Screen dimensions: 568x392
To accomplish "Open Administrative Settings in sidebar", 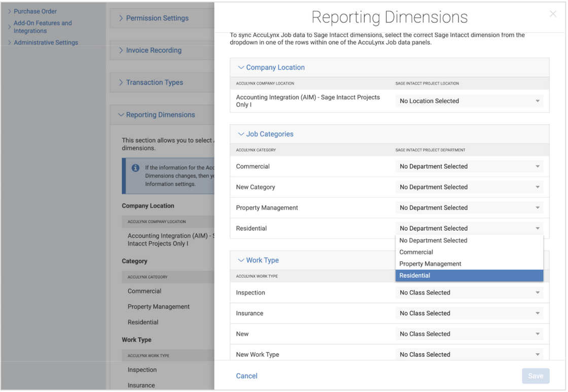I will 46,43.
